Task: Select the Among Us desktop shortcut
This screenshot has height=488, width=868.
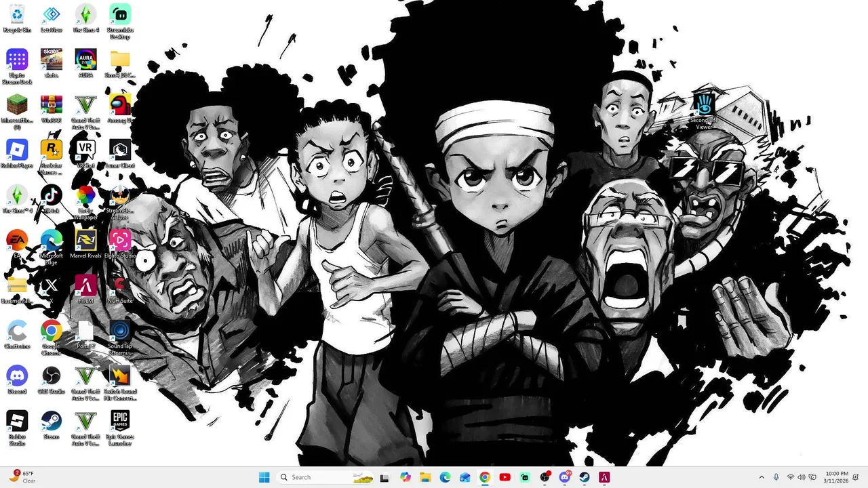Action: point(120,108)
